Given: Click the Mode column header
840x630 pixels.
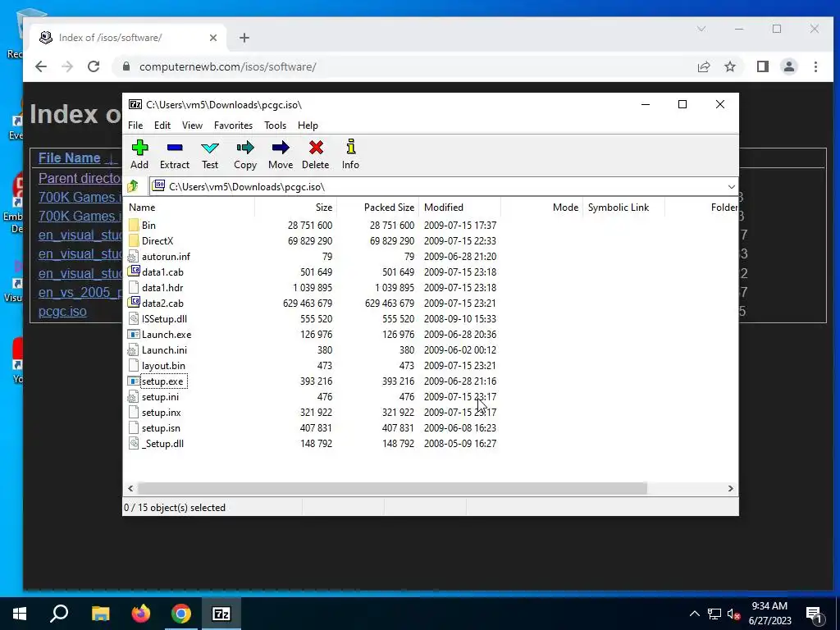Looking at the screenshot, I should 541,208.
